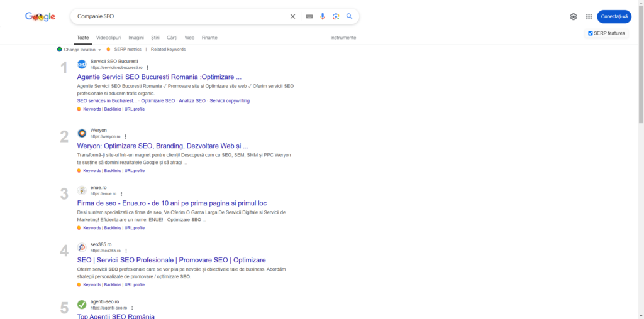Open Firma de seo - Enue.ro result

click(x=172, y=203)
